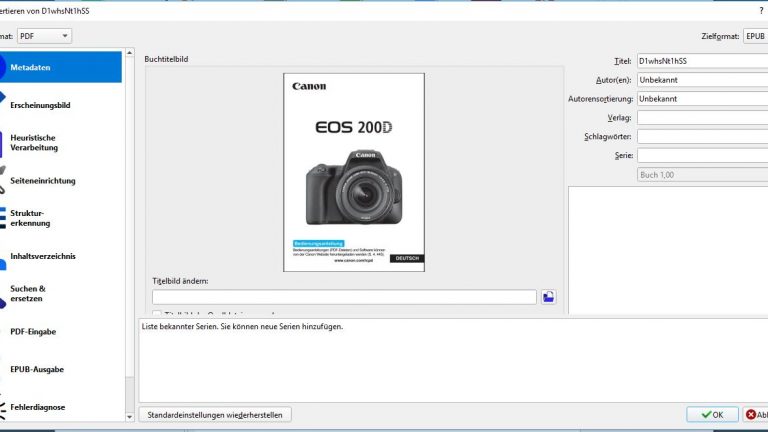Image resolution: width=768 pixels, height=432 pixels.
Task: Click the browse cover image file icon
Action: click(548, 297)
